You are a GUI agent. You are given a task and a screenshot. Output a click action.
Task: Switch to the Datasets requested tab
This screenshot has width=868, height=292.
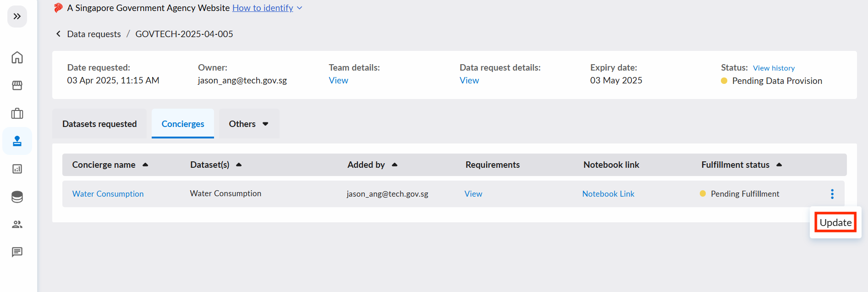(x=99, y=124)
